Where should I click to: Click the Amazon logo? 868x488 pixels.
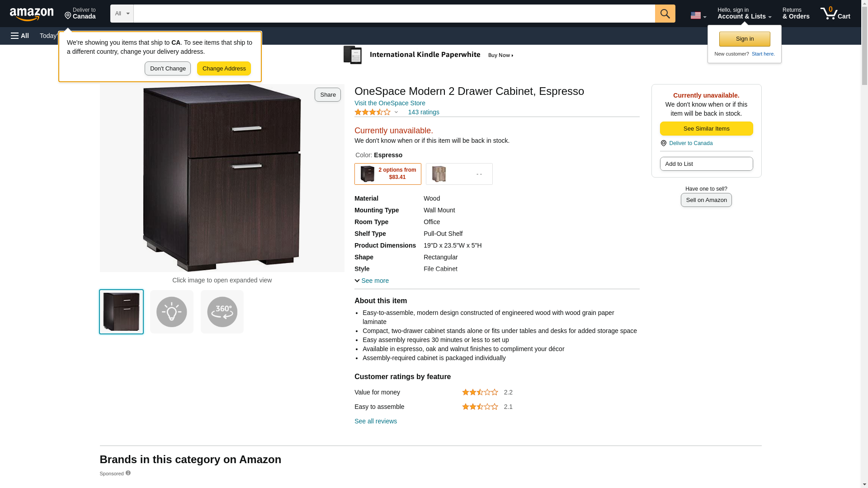pos(32,14)
